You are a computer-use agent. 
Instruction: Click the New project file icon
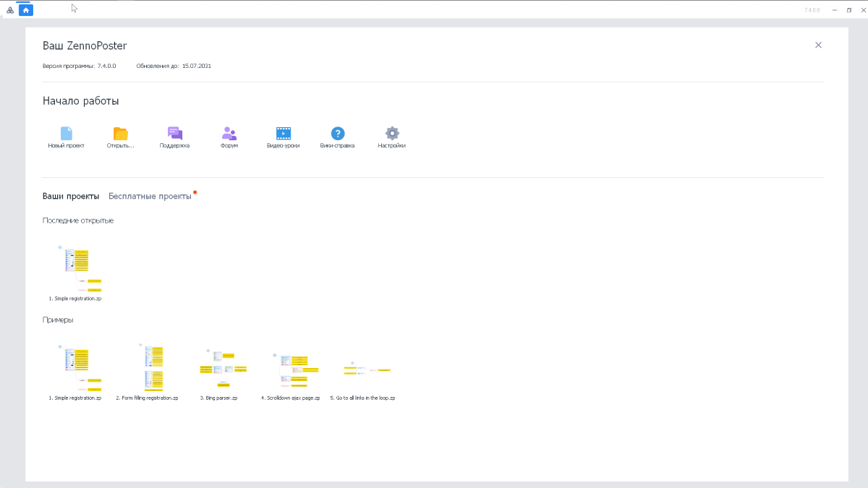67,133
